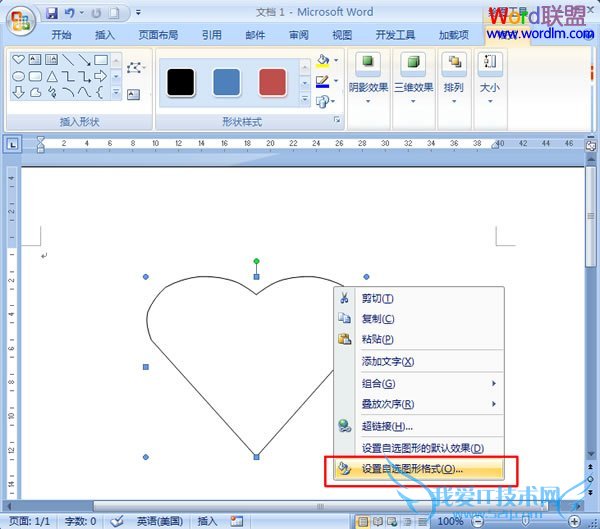Select the left brace shape
Viewport: 600px width, 529px height.
99,92
